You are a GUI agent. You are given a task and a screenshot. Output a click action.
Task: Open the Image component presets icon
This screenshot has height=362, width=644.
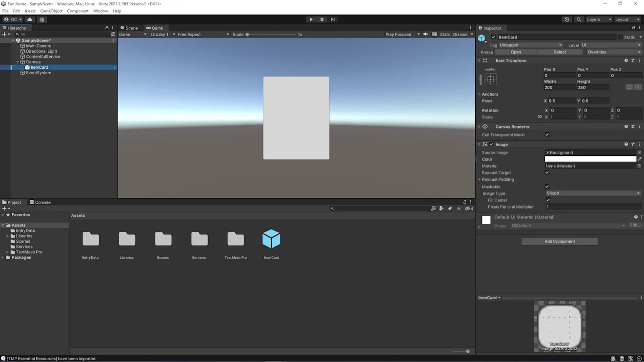point(633,144)
